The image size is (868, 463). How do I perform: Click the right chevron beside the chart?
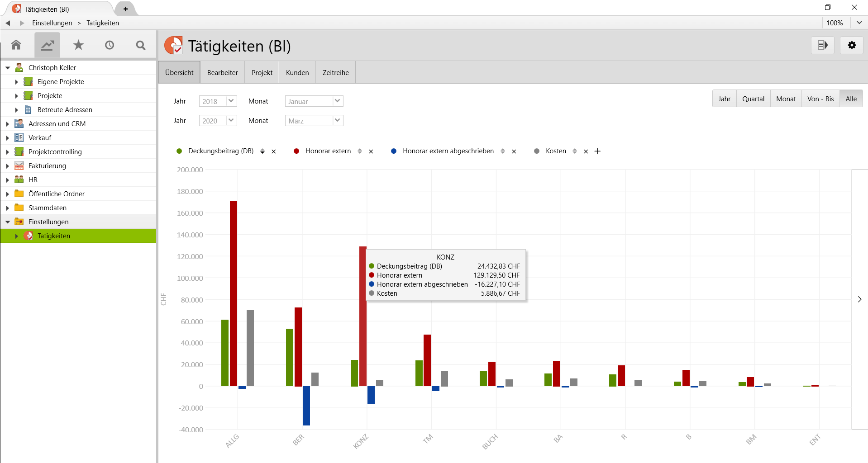click(859, 299)
